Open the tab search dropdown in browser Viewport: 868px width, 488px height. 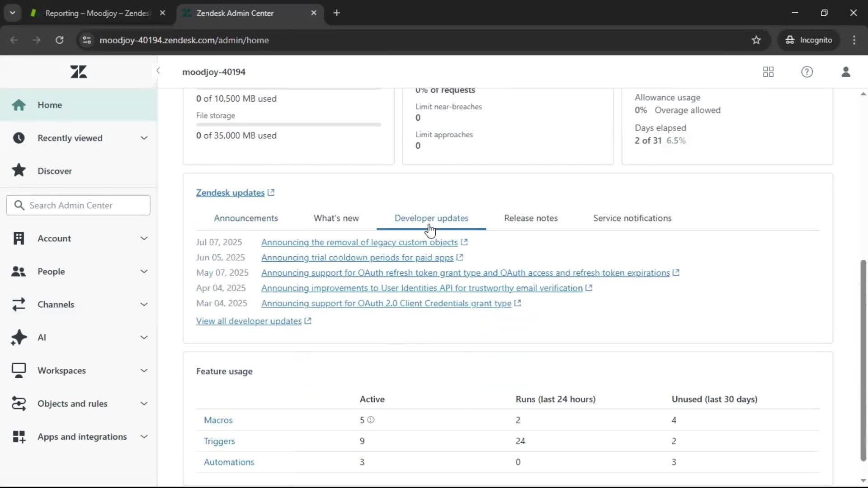tap(12, 13)
